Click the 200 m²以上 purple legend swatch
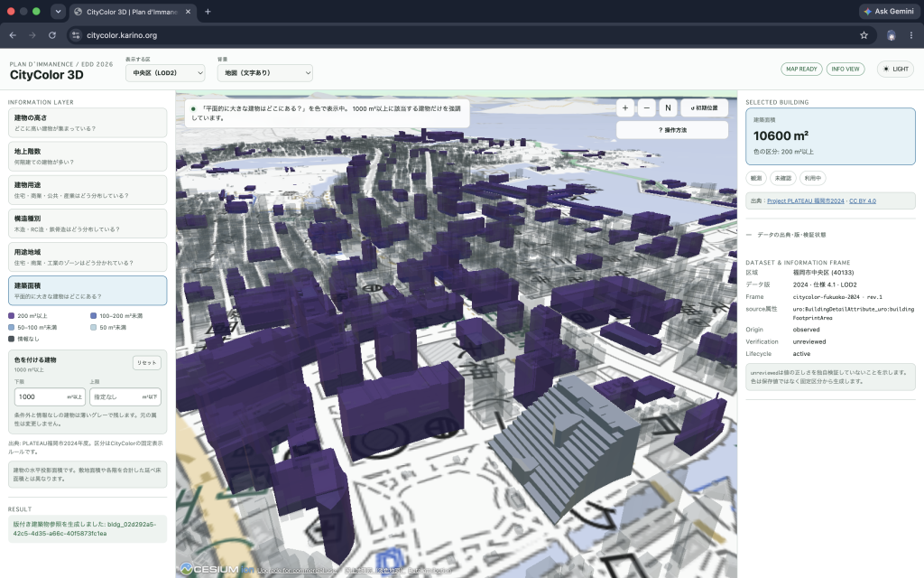Viewport: 924px width, 578px height. pyautogui.click(x=11, y=316)
